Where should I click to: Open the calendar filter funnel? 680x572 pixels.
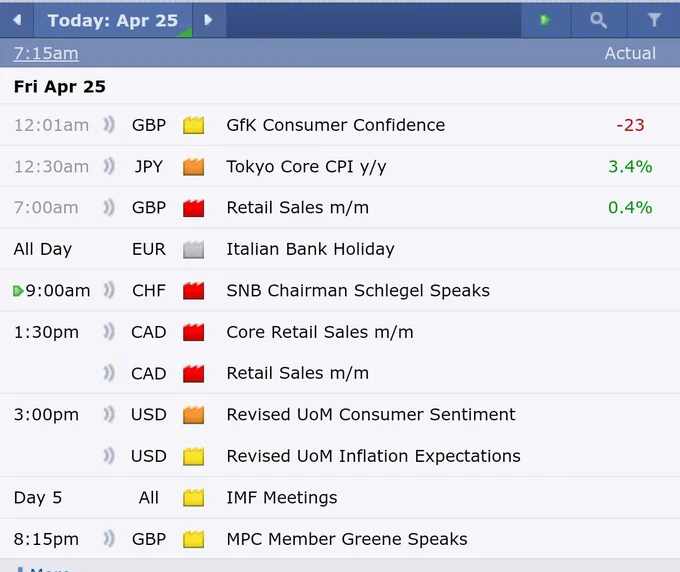[654, 20]
